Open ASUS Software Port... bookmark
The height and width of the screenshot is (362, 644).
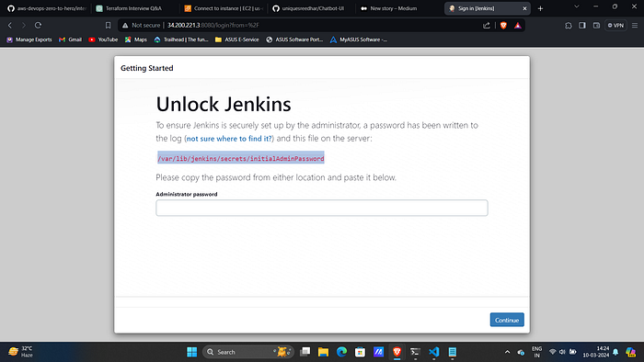click(294, 40)
